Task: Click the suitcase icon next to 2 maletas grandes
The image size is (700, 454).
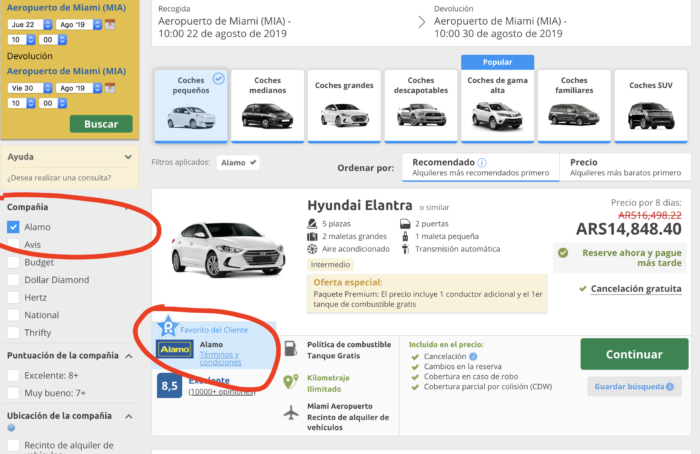Action: click(312, 236)
